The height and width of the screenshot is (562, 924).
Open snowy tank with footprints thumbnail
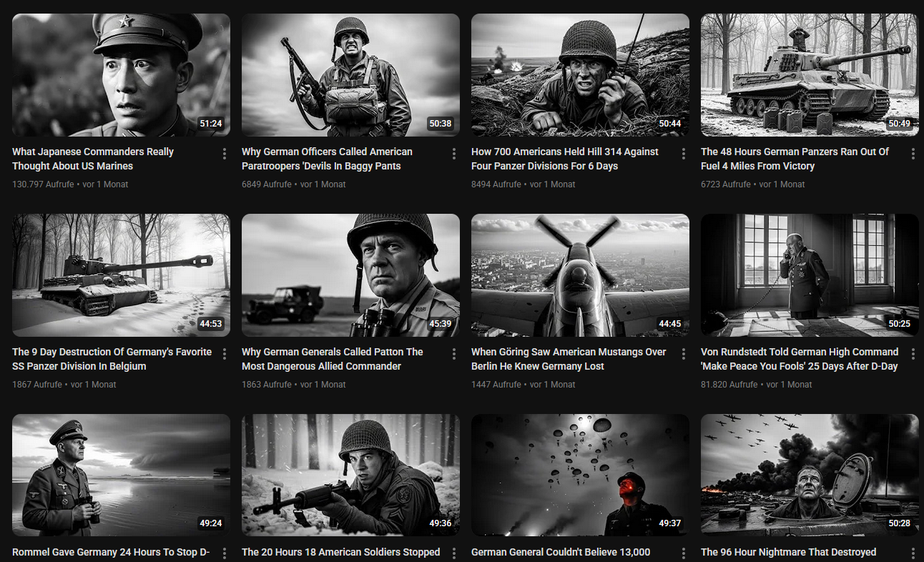tap(121, 275)
